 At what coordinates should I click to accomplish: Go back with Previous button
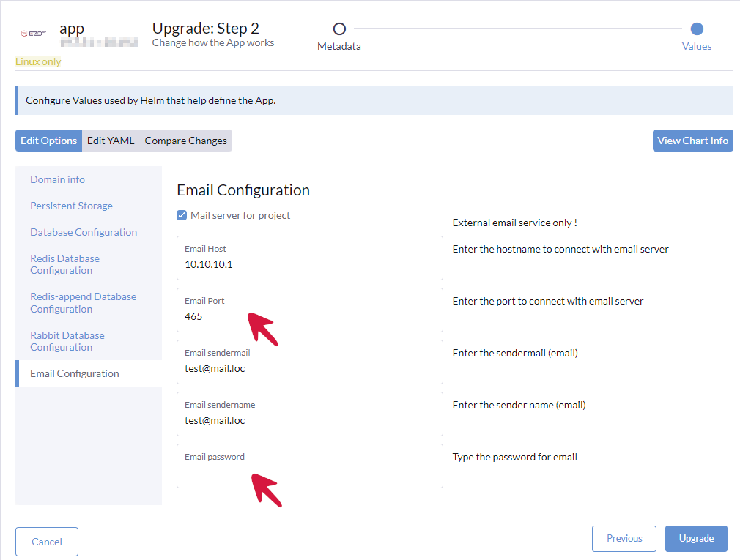tap(624, 539)
